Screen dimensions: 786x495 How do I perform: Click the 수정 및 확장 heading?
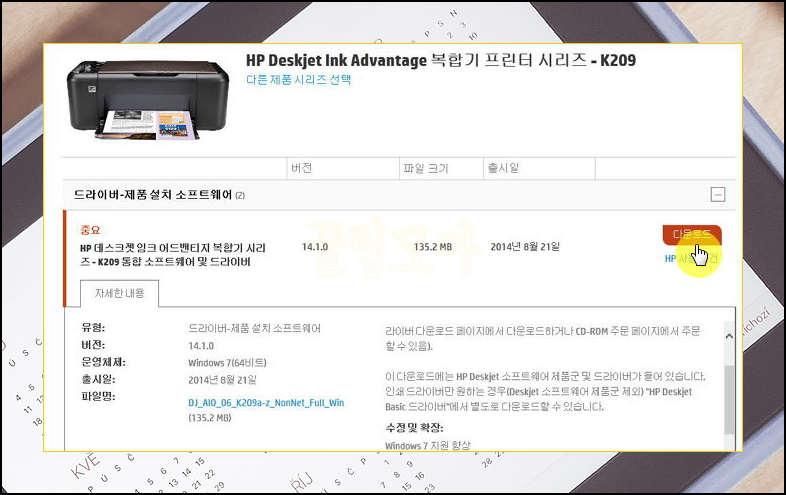click(x=414, y=428)
